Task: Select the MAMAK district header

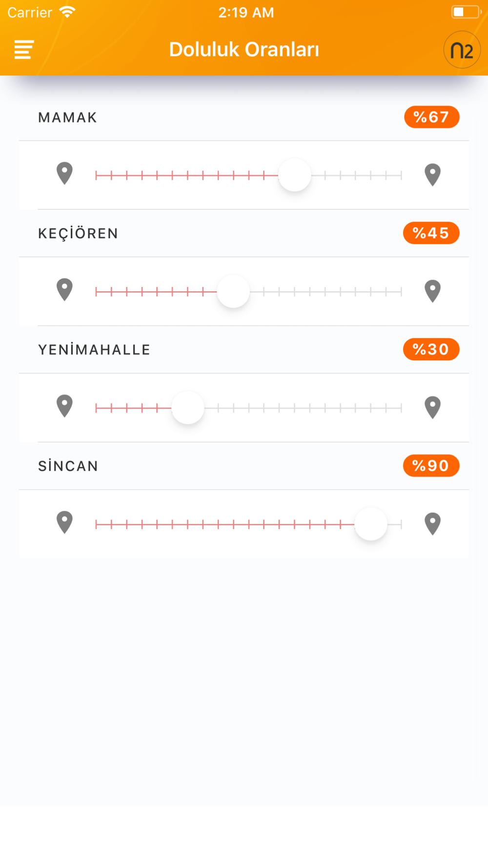Action: coord(68,118)
